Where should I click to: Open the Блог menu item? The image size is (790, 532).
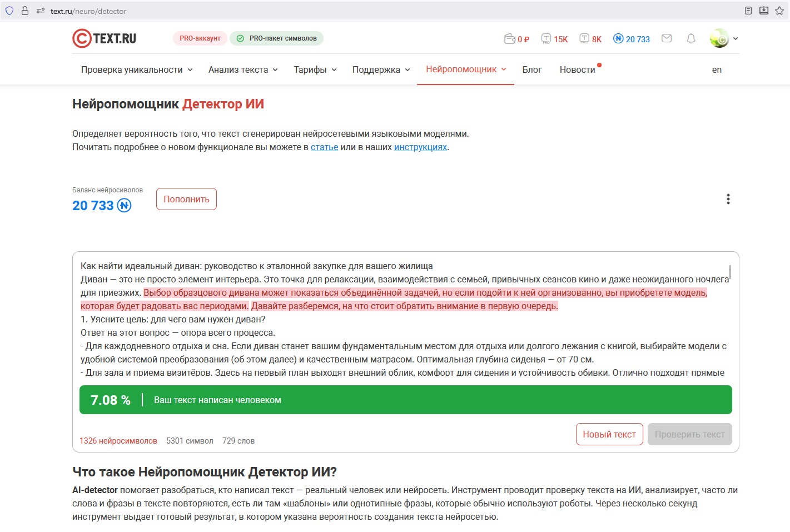531,69
